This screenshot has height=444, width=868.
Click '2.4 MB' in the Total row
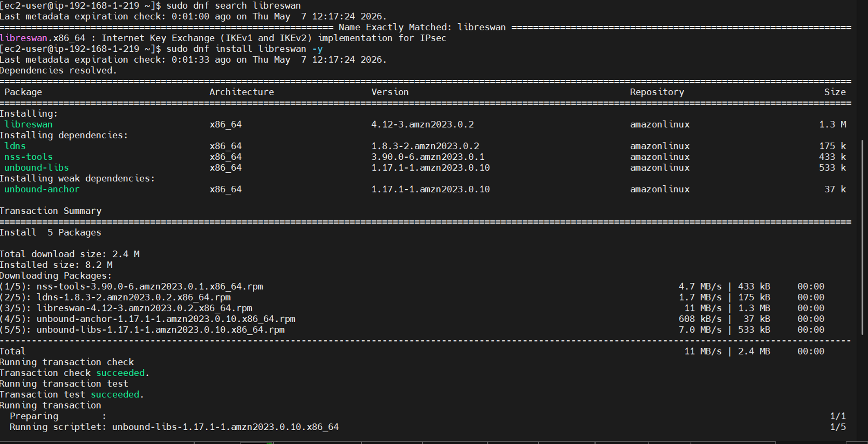(x=754, y=351)
